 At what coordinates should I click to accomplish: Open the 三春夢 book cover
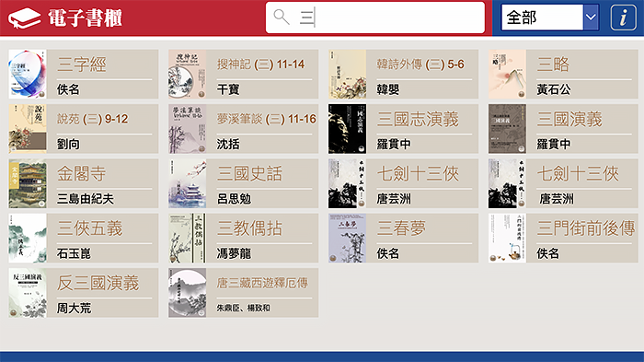pyautogui.click(x=347, y=239)
